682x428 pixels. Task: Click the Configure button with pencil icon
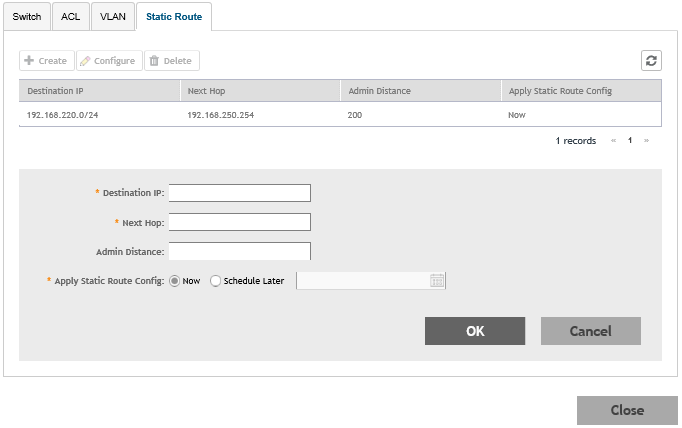click(108, 61)
